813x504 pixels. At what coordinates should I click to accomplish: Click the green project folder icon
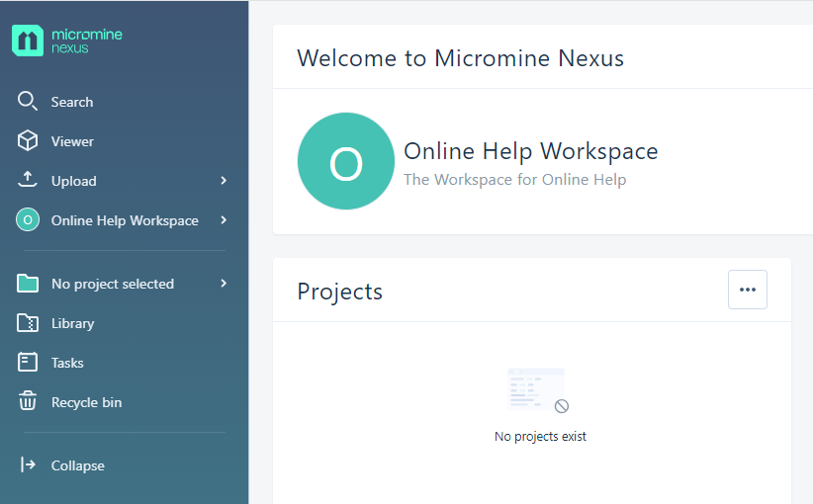[28, 284]
